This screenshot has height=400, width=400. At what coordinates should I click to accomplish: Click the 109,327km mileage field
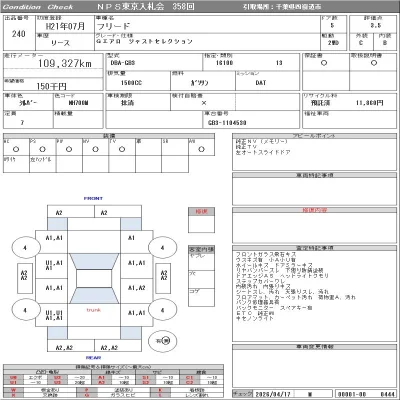click(x=65, y=63)
